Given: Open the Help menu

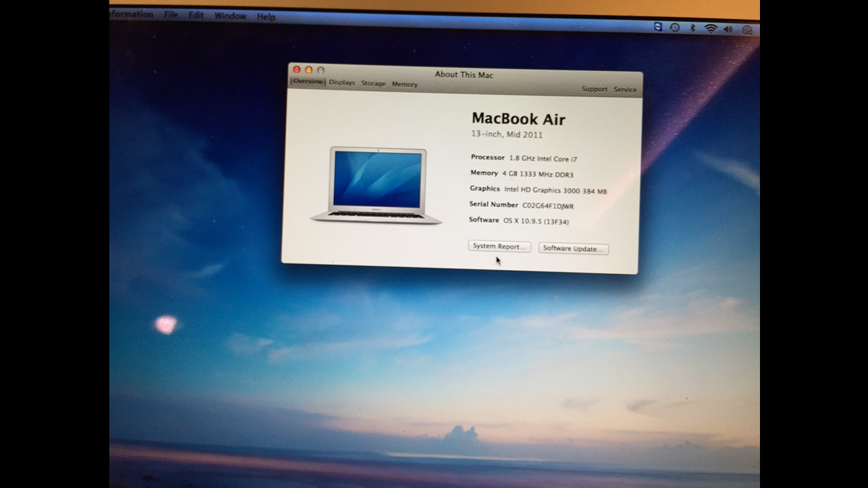Looking at the screenshot, I should (266, 17).
